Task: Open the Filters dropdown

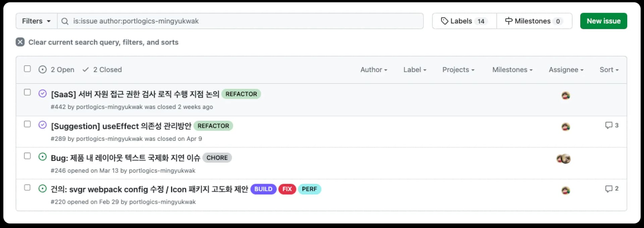Action: [36, 21]
